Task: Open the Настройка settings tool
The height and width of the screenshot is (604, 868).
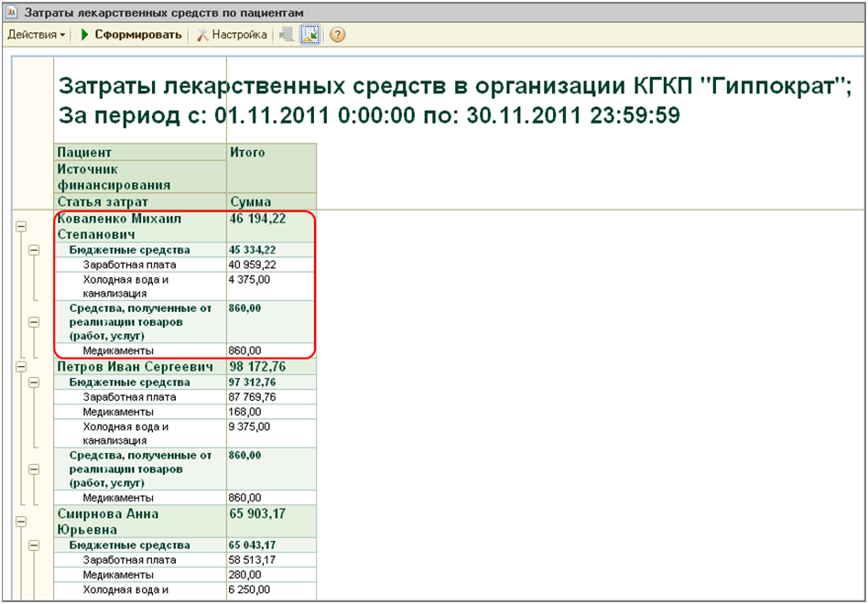Action: (x=232, y=35)
